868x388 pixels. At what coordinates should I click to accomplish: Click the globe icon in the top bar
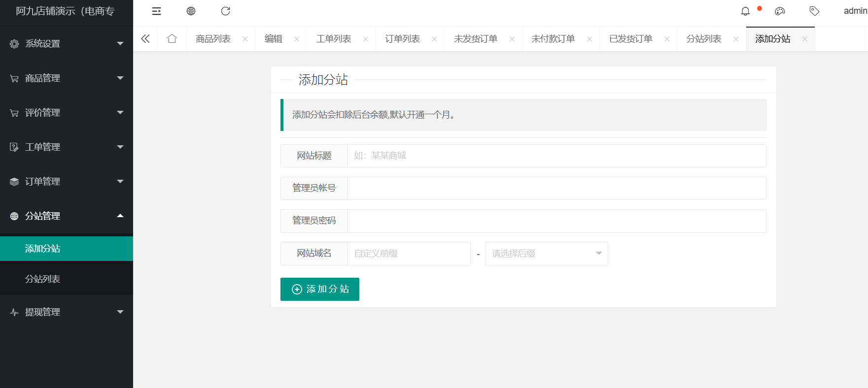tap(191, 11)
